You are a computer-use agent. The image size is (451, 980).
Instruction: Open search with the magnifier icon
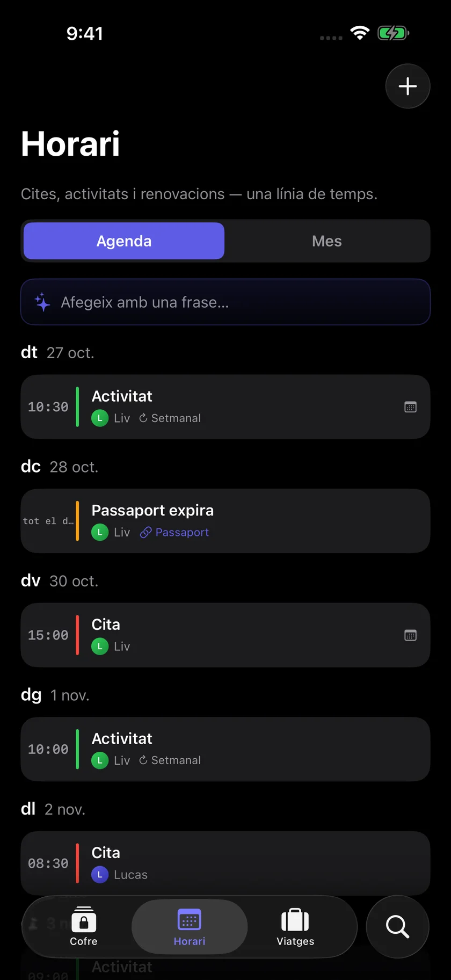(397, 926)
